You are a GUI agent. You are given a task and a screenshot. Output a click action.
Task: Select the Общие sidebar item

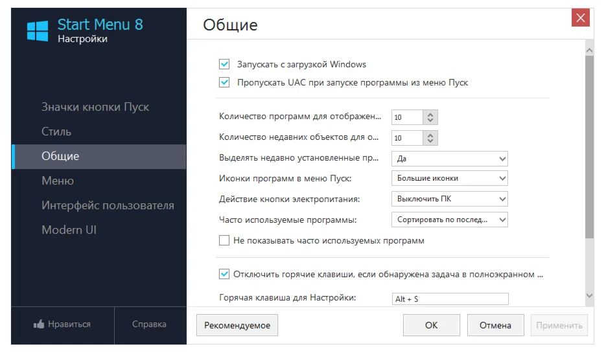(x=99, y=157)
